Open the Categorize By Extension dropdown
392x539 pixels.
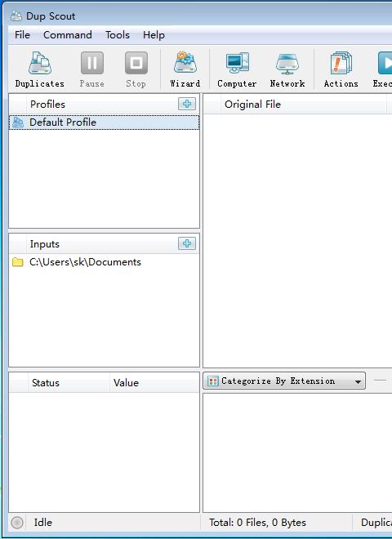284,381
